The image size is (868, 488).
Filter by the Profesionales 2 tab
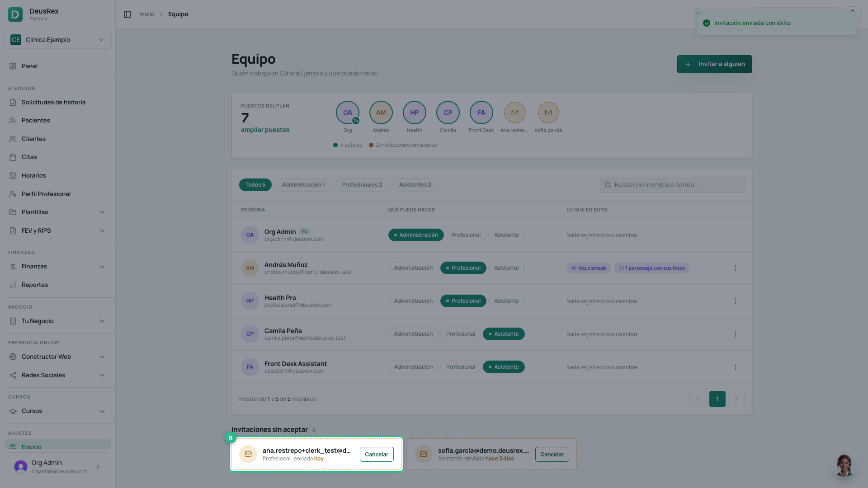(x=362, y=185)
